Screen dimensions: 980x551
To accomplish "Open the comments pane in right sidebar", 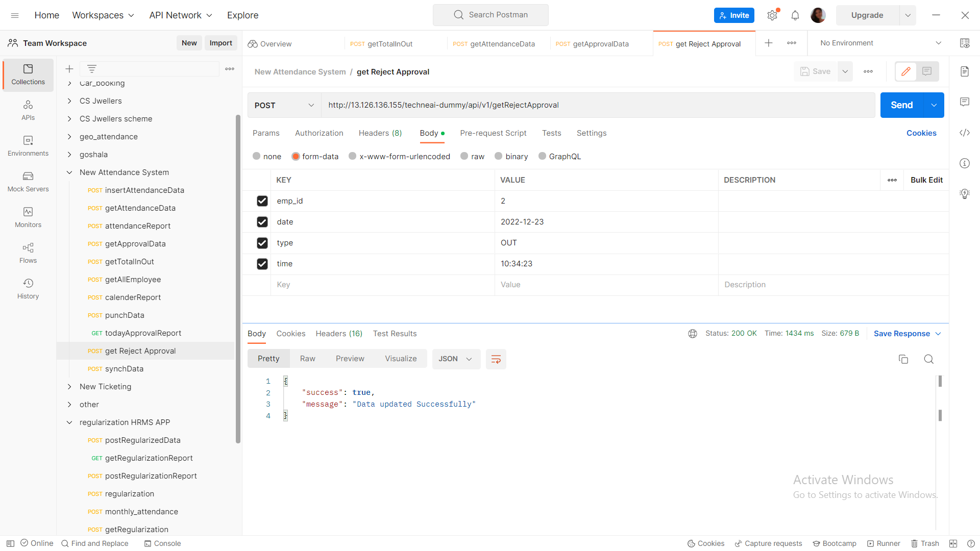I will coord(965,102).
